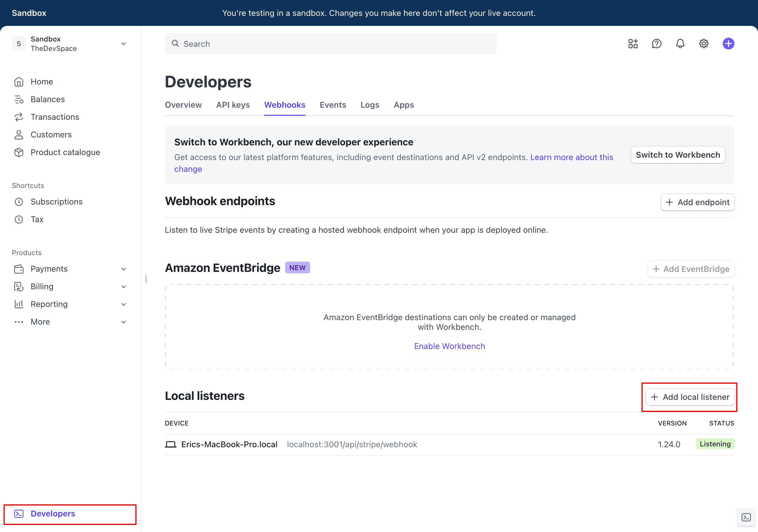Open the help and support chat icon
Image resolution: width=758 pixels, height=532 pixels.
[x=657, y=43]
